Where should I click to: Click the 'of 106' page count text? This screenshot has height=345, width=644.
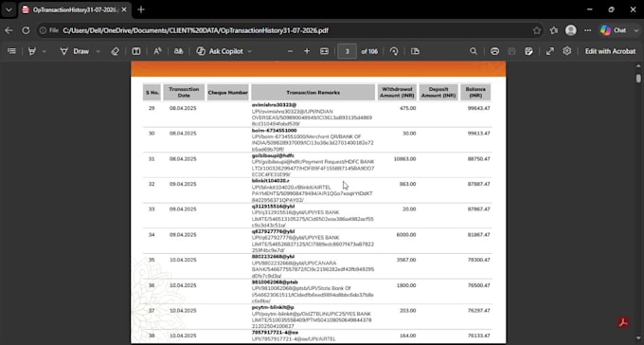pyautogui.click(x=369, y=51)
